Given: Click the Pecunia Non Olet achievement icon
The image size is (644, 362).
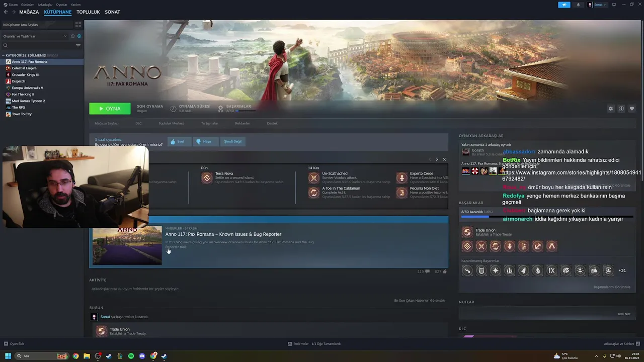Looking at the screenshot, I should [x=402, y=193].
